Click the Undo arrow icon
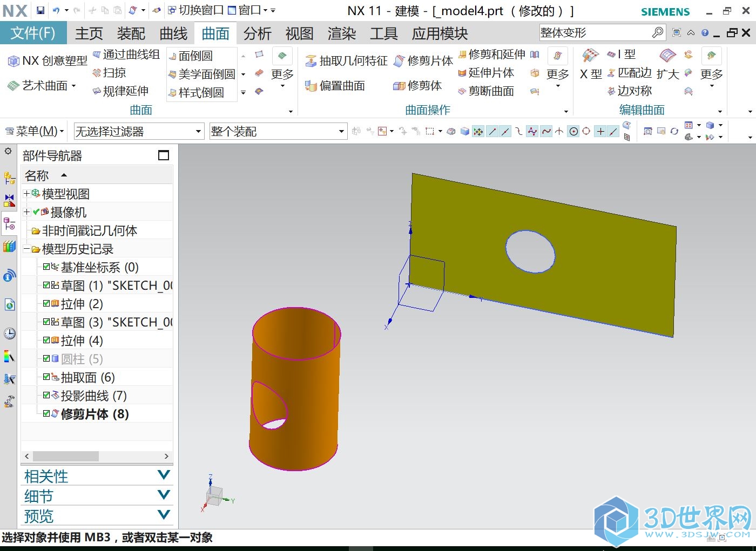 pos(56,10)
